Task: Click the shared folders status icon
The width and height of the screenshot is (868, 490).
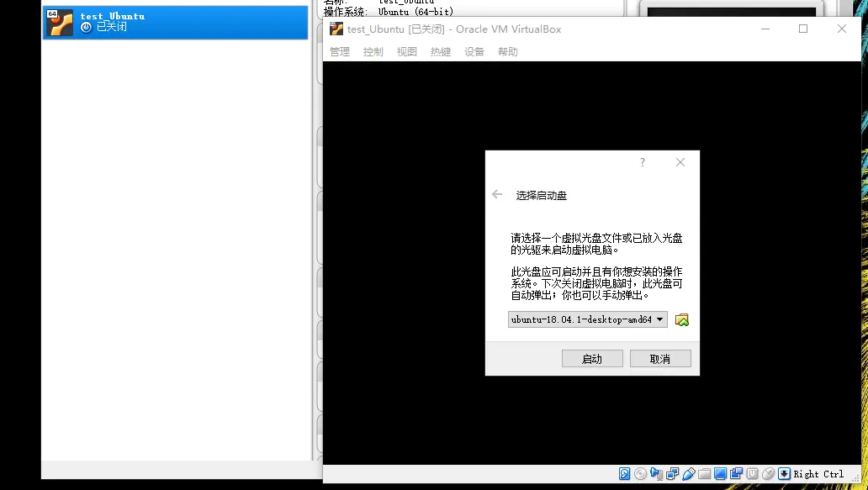Action: (x=704, y=473)
